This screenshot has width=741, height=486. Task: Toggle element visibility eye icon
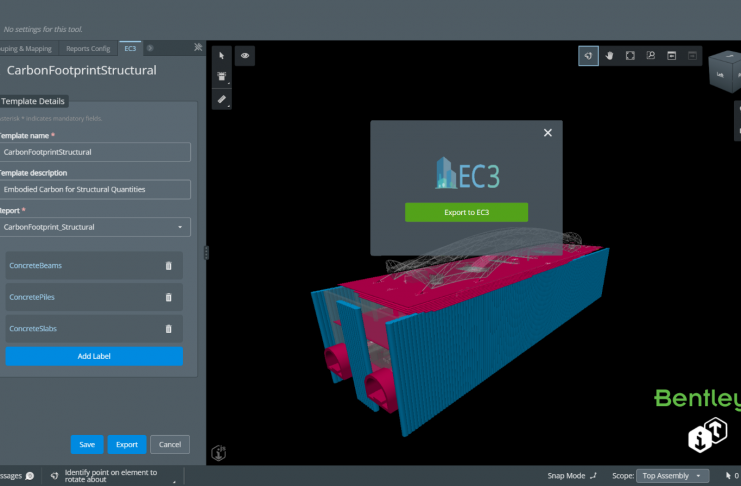tap(245, 56)
